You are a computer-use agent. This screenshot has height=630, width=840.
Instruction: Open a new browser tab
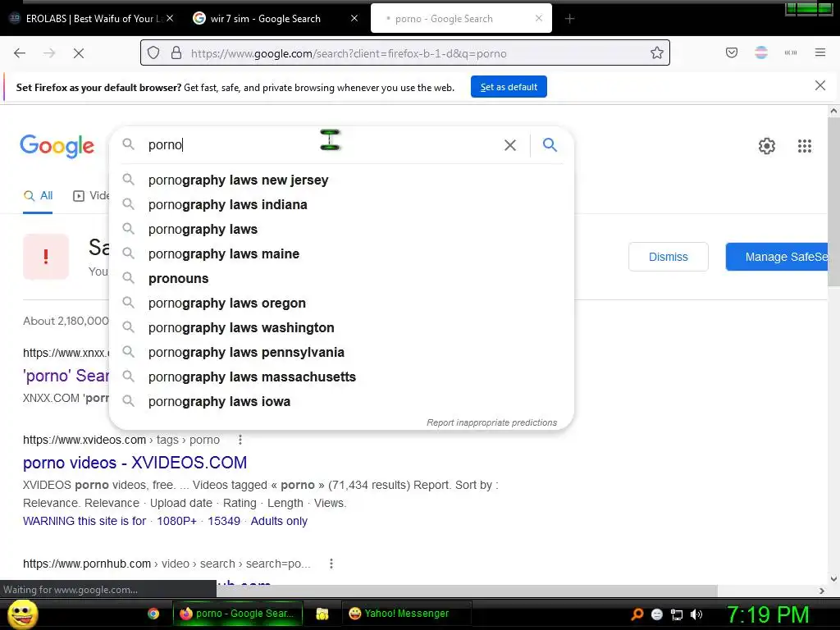pyautogui.click(x=569, y=19)
